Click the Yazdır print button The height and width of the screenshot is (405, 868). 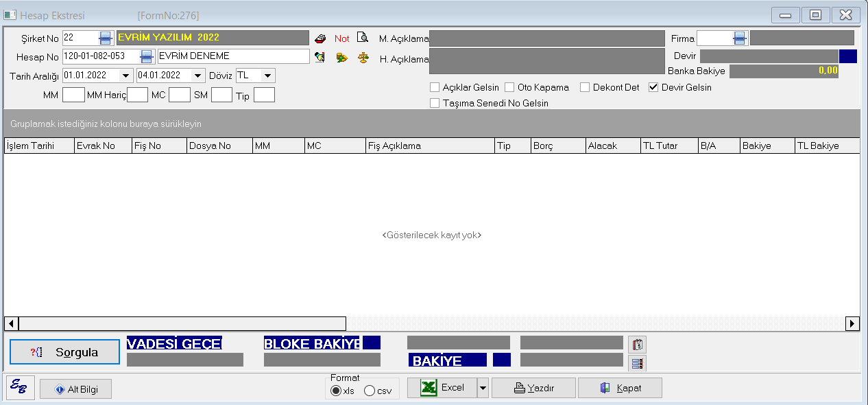coord(533,388)
